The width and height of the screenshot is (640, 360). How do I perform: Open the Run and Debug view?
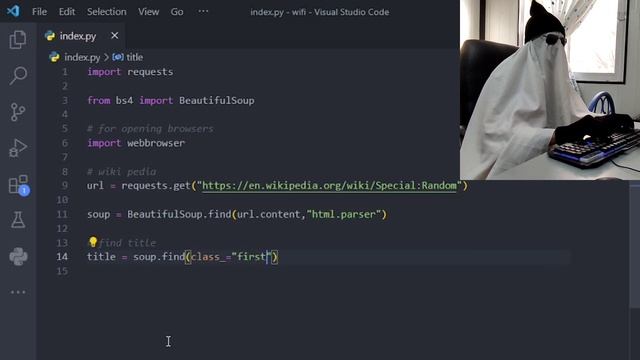click(x=18, y=148)
